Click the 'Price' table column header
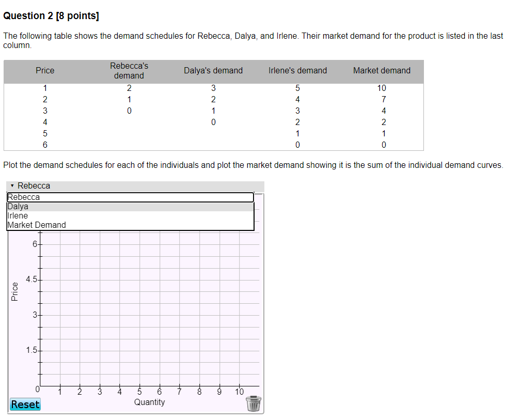505x420 pixels. [x=45, y=71]
